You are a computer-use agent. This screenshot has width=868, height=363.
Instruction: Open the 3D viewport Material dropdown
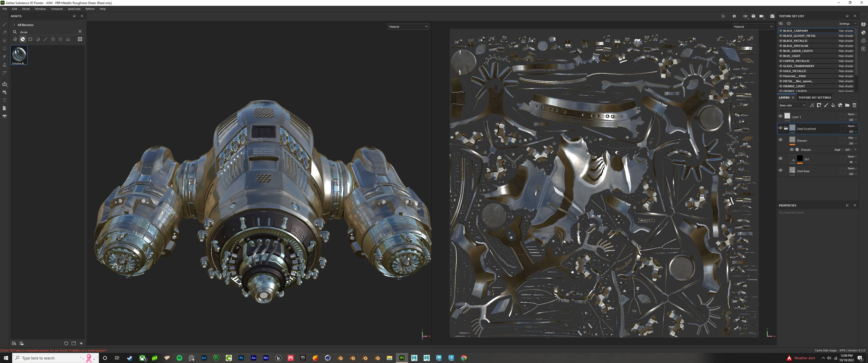tap(408, 27)
